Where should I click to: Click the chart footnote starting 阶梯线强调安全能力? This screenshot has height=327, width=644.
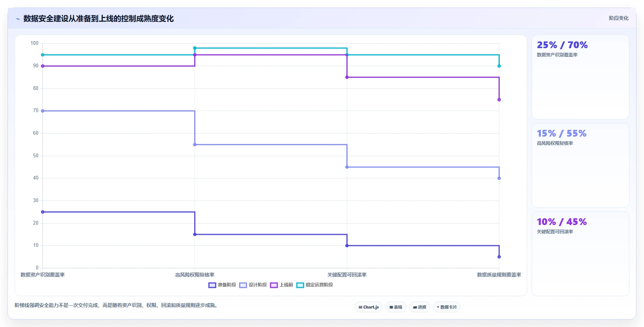pyautogui.click(x=117, y=305)
